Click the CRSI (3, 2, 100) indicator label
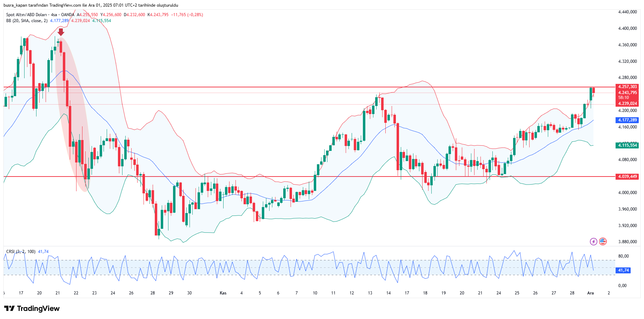Screen dimensions: 644x319 (x=21, y=252)
